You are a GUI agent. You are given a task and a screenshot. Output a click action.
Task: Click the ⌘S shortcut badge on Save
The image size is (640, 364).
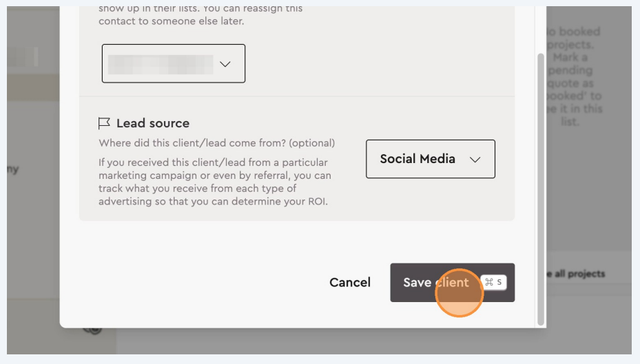point(494,282)
